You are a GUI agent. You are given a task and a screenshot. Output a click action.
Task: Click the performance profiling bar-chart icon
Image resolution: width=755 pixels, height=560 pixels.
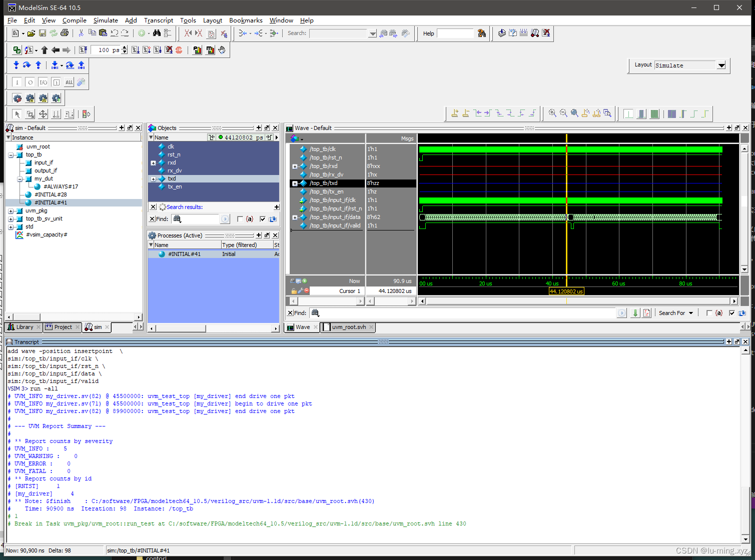pos(197,50)
